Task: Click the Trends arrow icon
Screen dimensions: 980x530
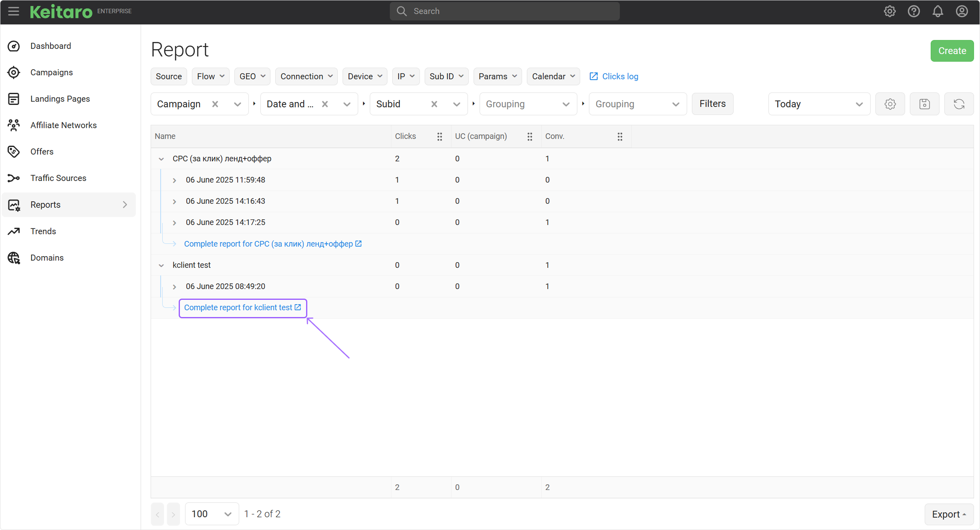Action: [x=14, y=231]
